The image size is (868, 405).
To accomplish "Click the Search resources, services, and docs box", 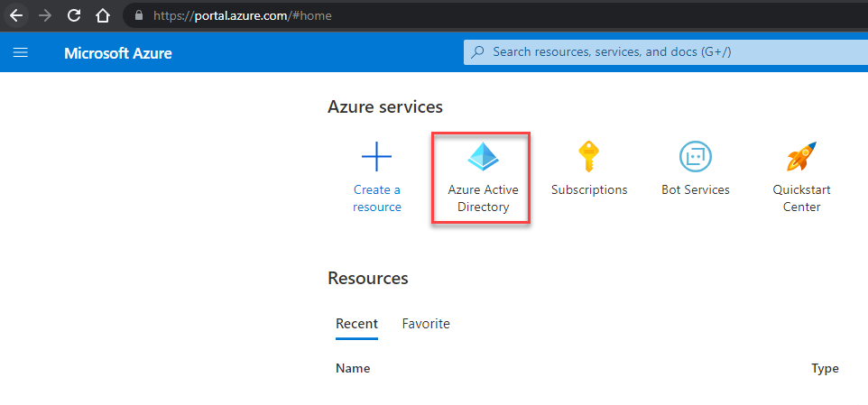I will [x=665, y=52].
